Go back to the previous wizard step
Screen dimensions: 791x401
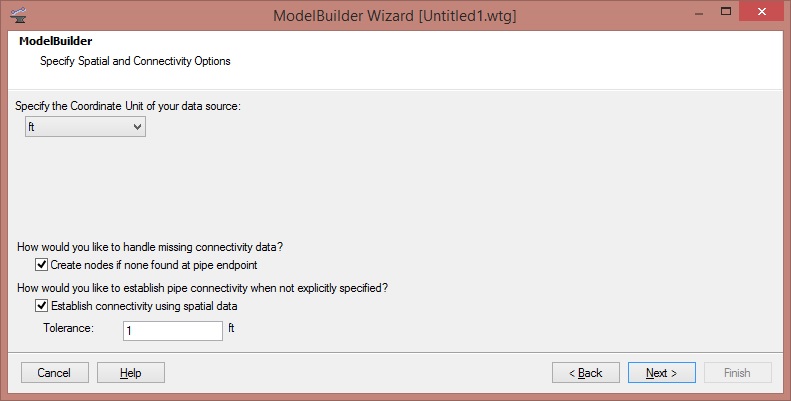coord(585,373)
